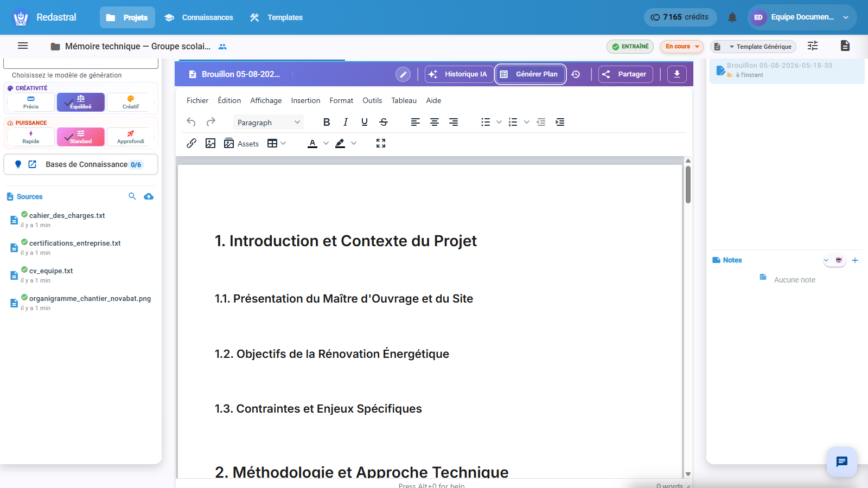This screenshot has width=868, height=488.
Task: Align text left
Action: pos(416,122)
